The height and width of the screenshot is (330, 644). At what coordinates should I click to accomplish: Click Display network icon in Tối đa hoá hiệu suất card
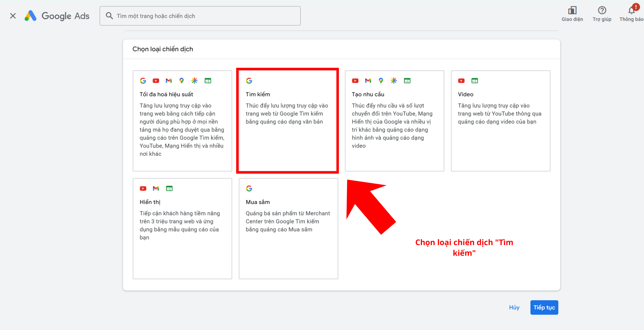tap(208, 81)
